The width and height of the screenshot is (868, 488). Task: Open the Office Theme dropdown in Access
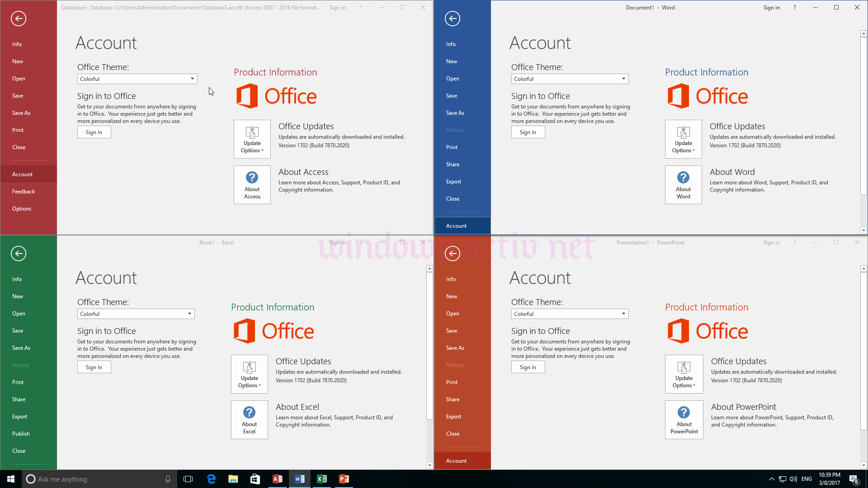[x=192, y=79]
